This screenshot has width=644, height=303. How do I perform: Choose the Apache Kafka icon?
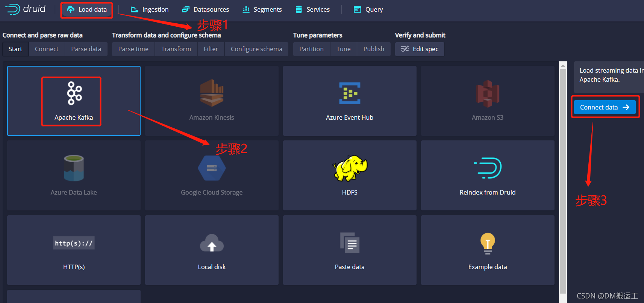[x=74, y=93]
